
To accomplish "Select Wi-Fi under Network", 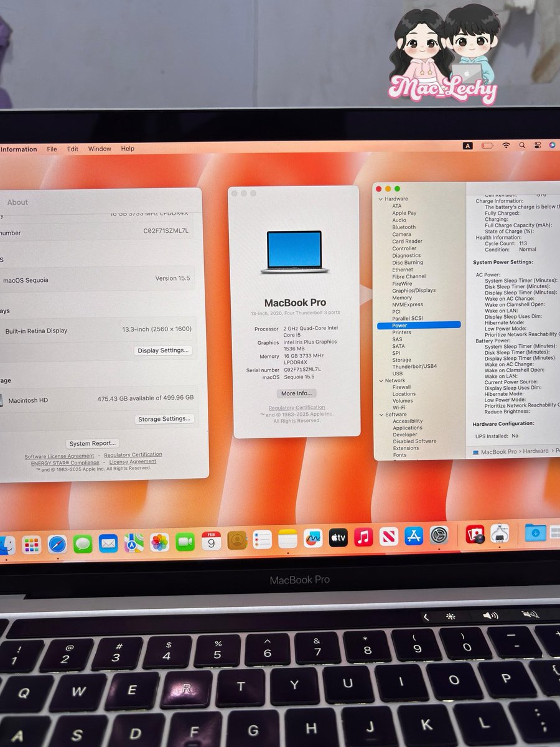I will 399,408.
